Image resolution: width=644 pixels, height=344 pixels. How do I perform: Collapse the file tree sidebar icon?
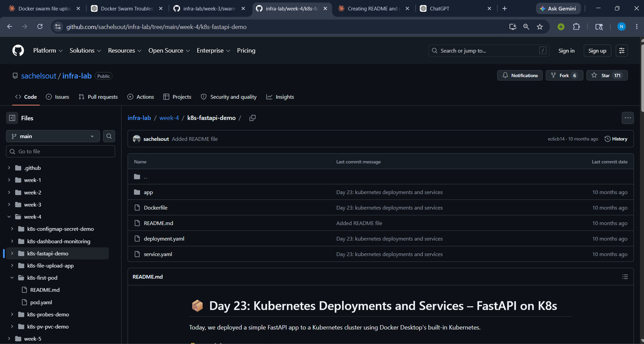[12, 118]
